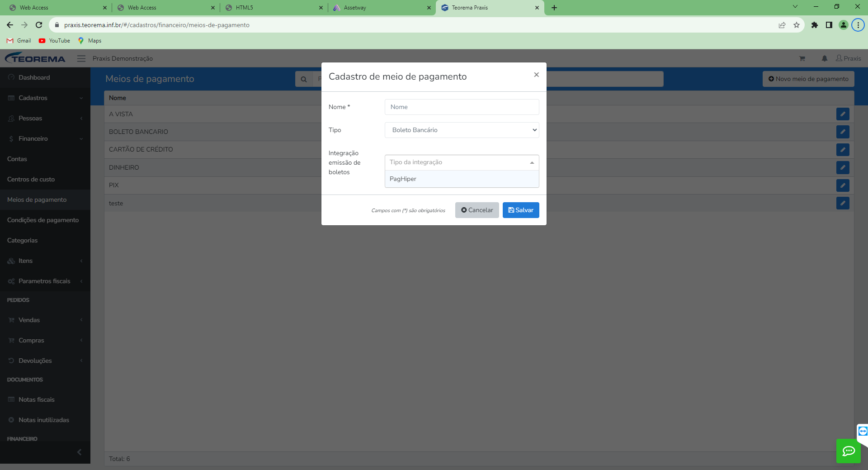Click the Nome column header
The image size is (868, 470).
click(x=117, y=98)
